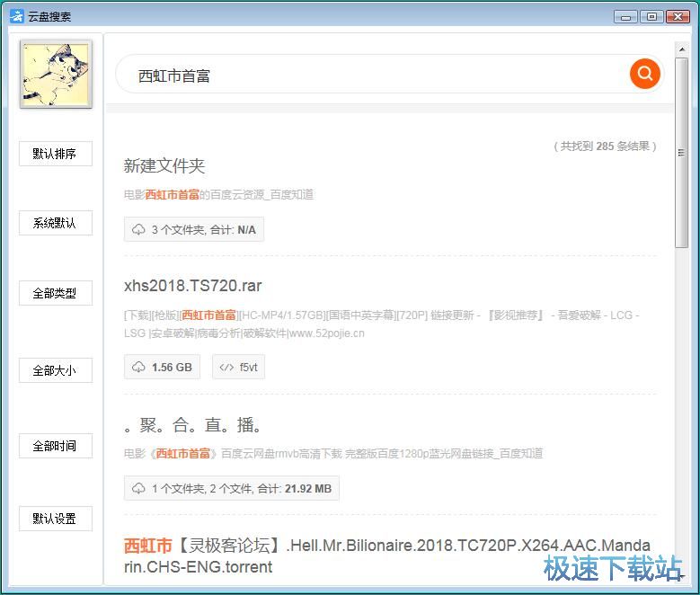The width and height of the screenshot is (700, 595).
Task: Close the 云盘搜索 window
Action: 678,16
